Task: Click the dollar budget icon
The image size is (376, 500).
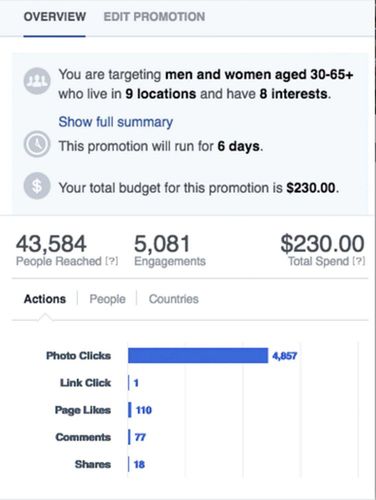Action: coord(37,186)
